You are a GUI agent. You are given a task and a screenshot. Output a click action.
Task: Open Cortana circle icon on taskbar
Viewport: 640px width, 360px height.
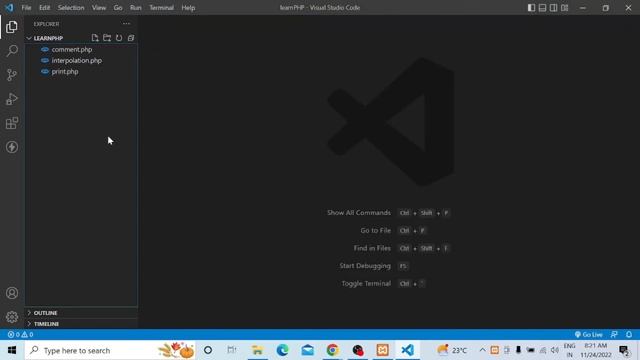click(x=208, y=350)
